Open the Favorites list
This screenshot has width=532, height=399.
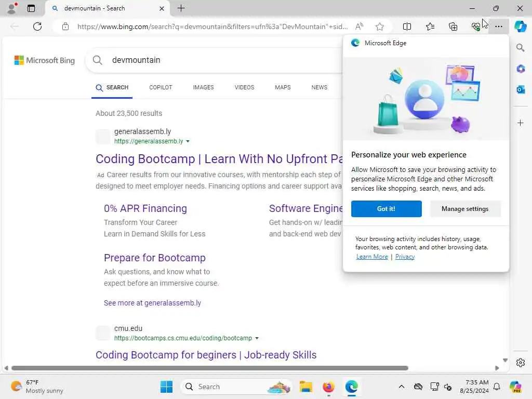pos(430,26)
